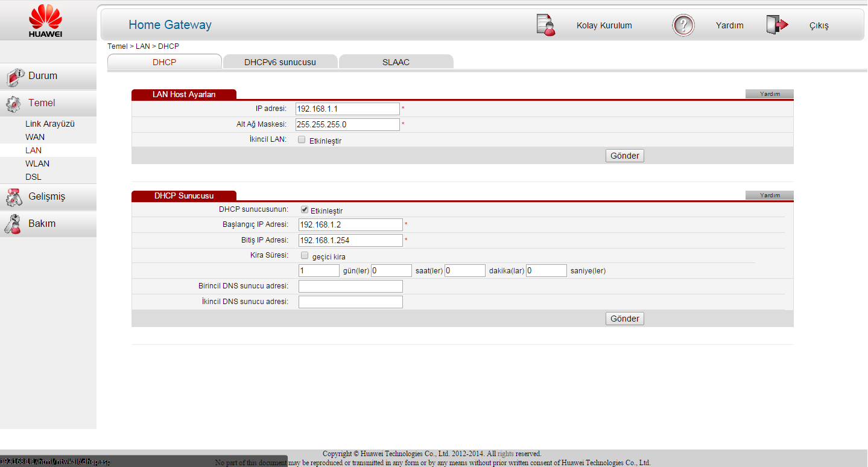Switch to the DHCP tab
Screen dimensions: 868x467
tap(165, 62)
